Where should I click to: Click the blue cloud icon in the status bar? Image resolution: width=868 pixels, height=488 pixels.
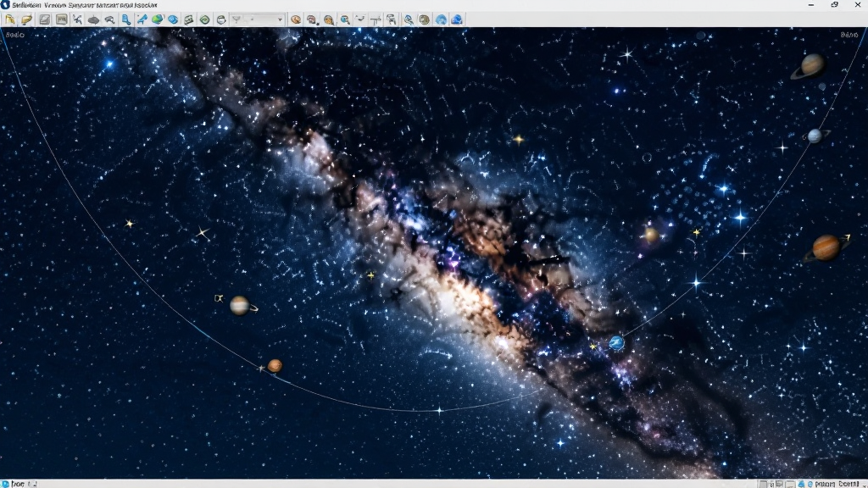coord(801,484)
